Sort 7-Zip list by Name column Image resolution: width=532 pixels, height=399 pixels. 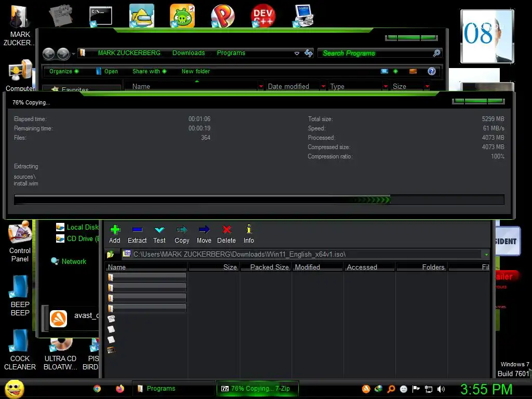point(146,267)
